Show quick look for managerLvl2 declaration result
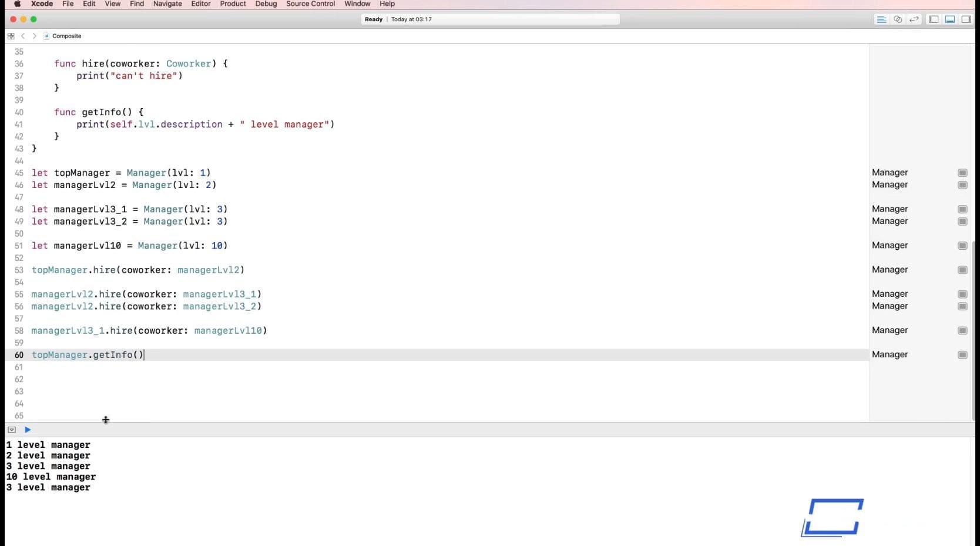 tap(962, 185)
